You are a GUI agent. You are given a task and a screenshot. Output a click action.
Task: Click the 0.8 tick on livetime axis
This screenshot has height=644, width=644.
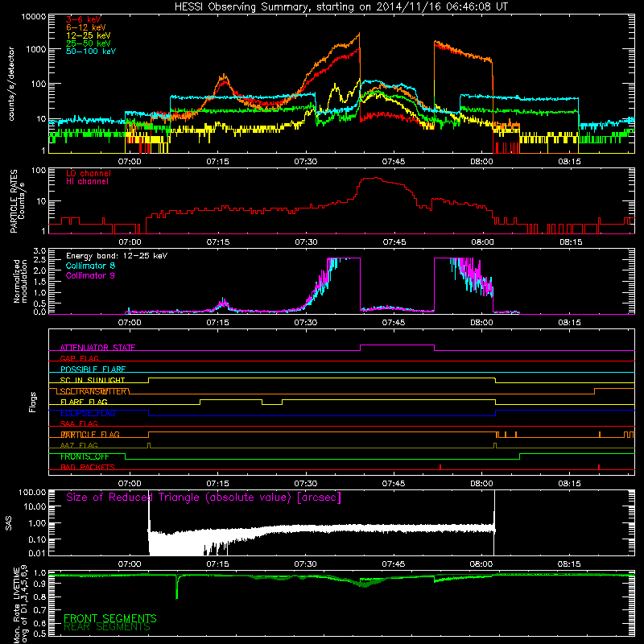tap(39, 597)
